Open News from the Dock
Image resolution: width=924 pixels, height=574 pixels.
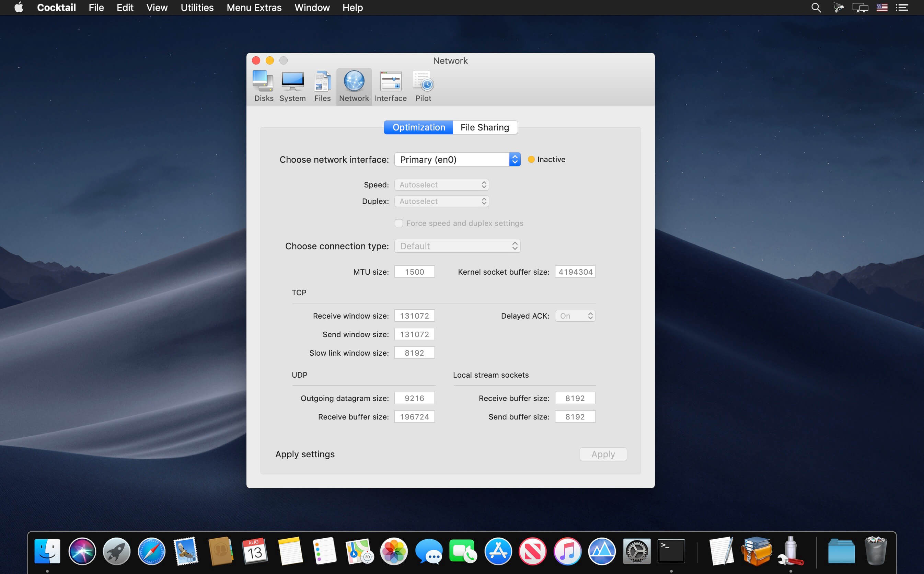click(532, 551)
